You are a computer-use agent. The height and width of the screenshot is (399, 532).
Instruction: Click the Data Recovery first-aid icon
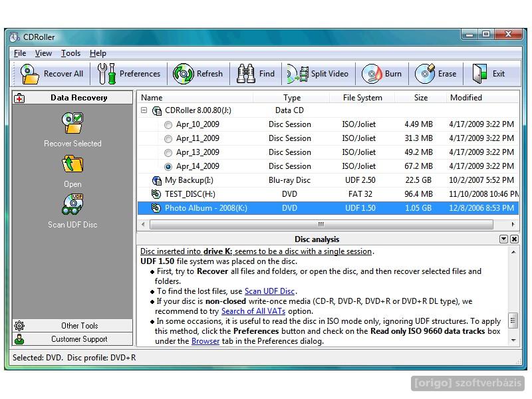(x=19, y=98)
